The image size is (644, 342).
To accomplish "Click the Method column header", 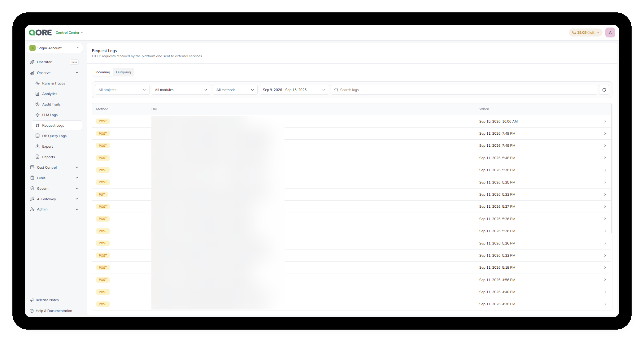I will [102, 109].
